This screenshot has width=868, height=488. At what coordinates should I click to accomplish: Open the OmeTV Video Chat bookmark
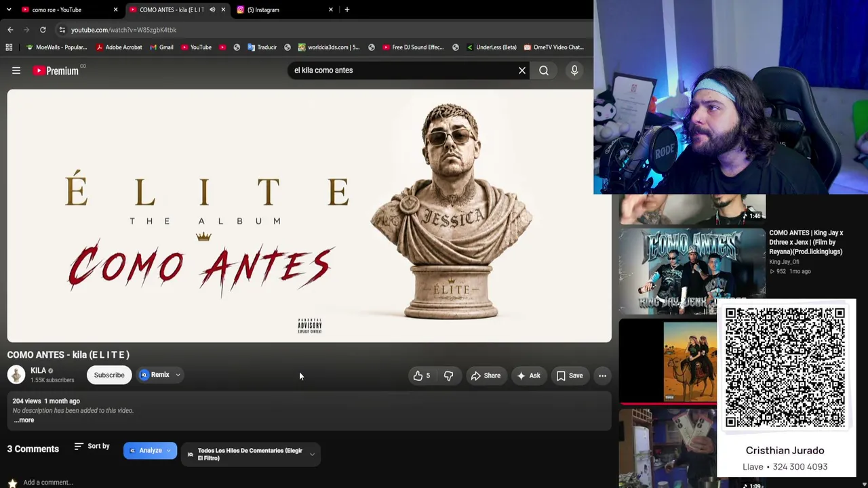click(x=553, y=47)
